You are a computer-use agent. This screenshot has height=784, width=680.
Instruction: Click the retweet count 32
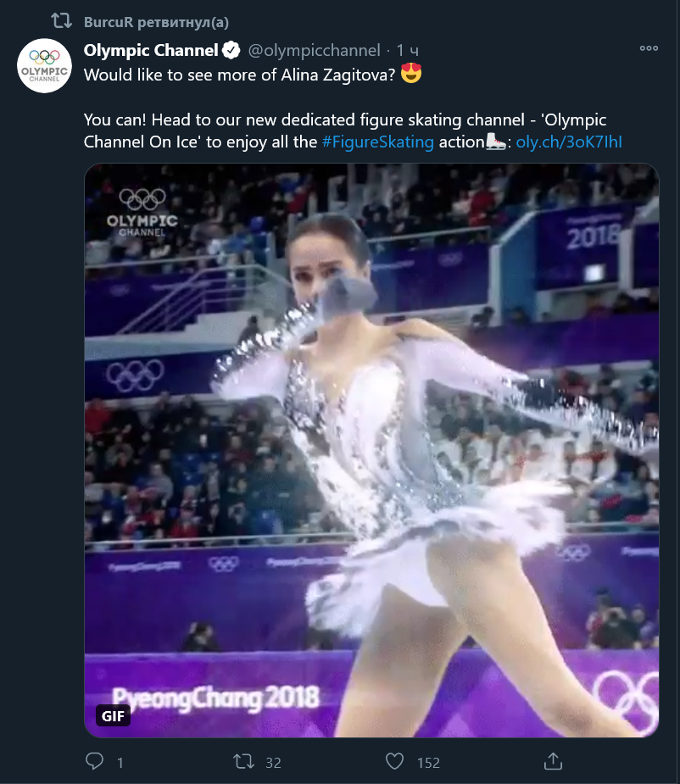[x=273, y=763]
